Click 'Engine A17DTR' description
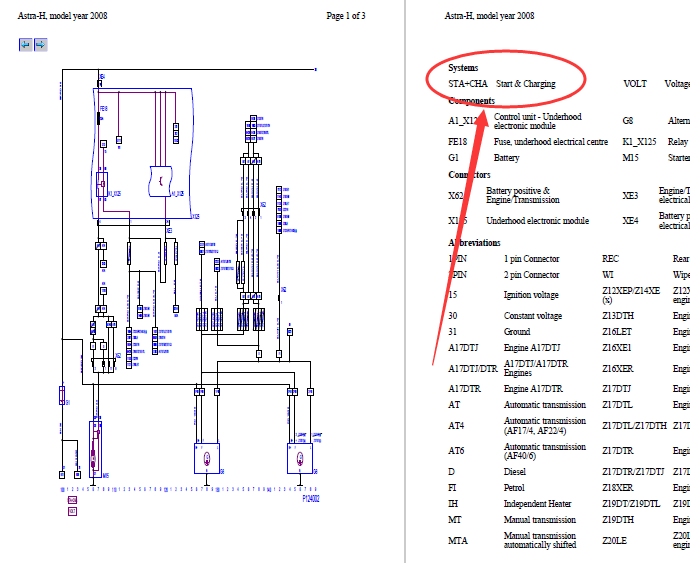690x563 pixels. point(533,389)
